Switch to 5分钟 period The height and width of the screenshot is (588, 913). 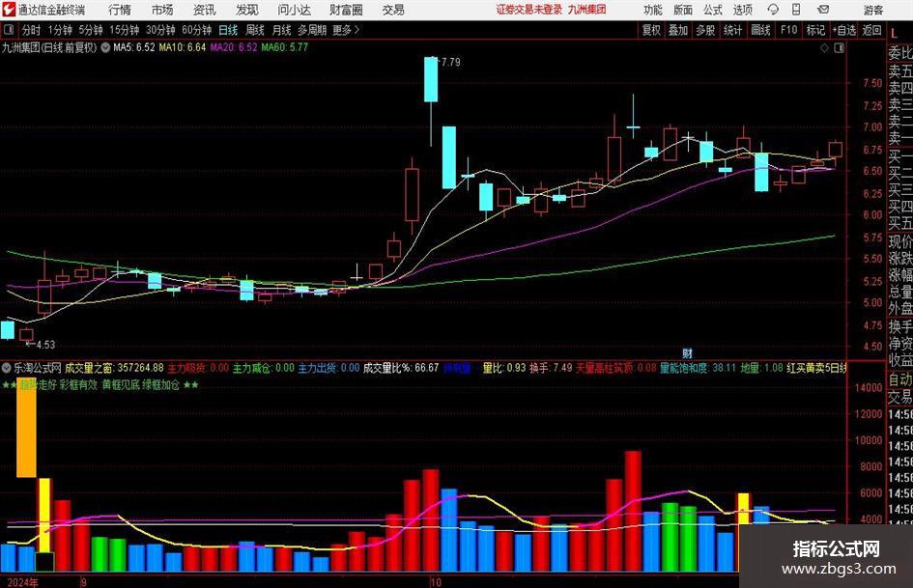(x=90, y=30)
